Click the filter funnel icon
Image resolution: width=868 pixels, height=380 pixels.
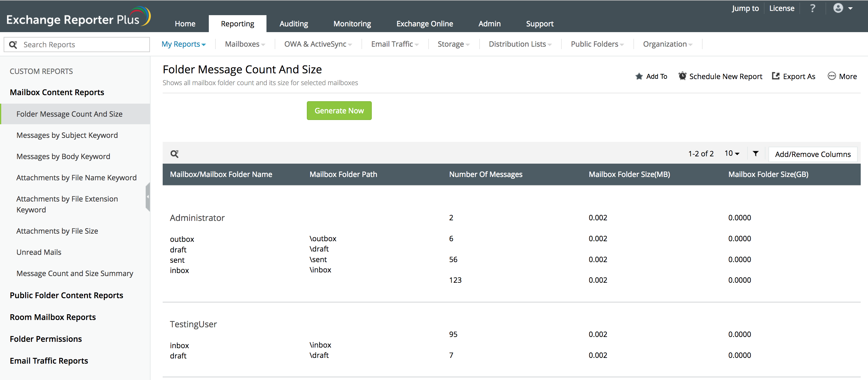[x=755, y=154]
